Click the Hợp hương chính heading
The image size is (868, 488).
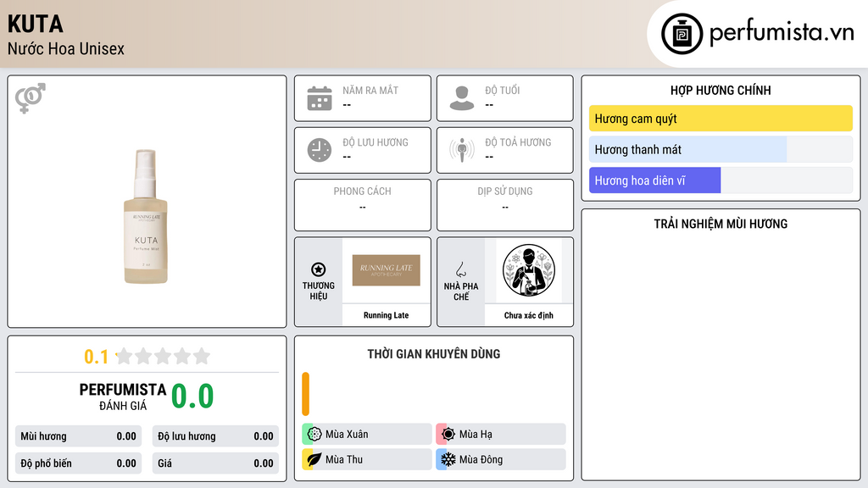721,90
